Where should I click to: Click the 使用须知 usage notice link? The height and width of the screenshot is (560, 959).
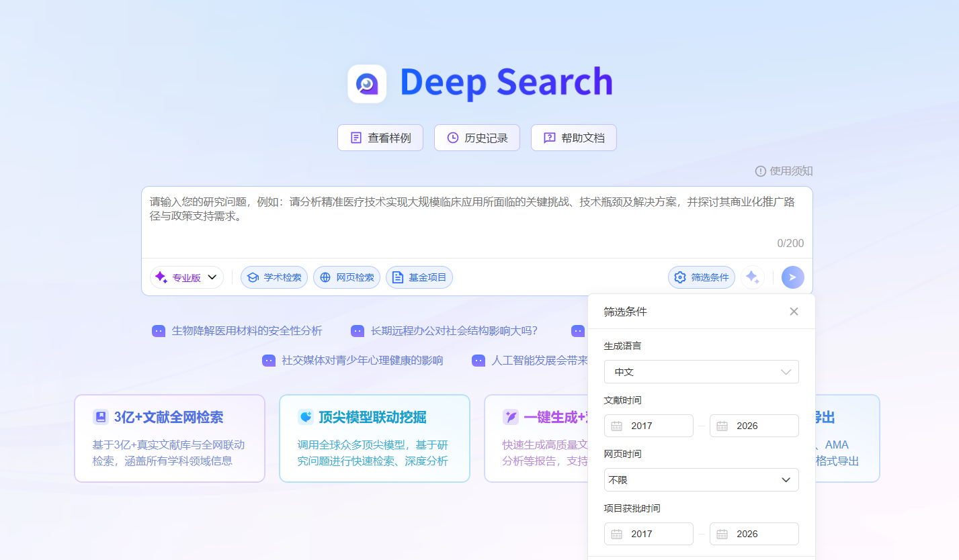[x=791, y=171]
